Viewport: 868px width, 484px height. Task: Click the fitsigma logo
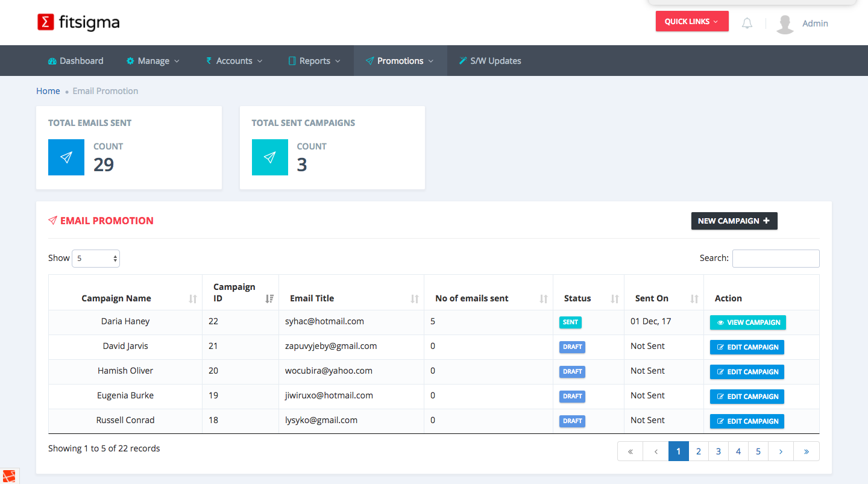pyautogui.click(x=78, y=23)
